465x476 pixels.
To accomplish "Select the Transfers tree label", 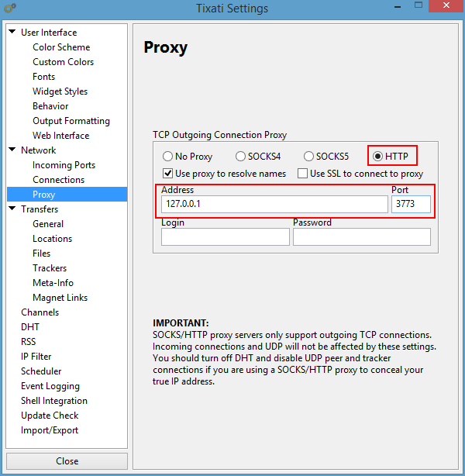I will pyautogui.click(x=40, y=209).
